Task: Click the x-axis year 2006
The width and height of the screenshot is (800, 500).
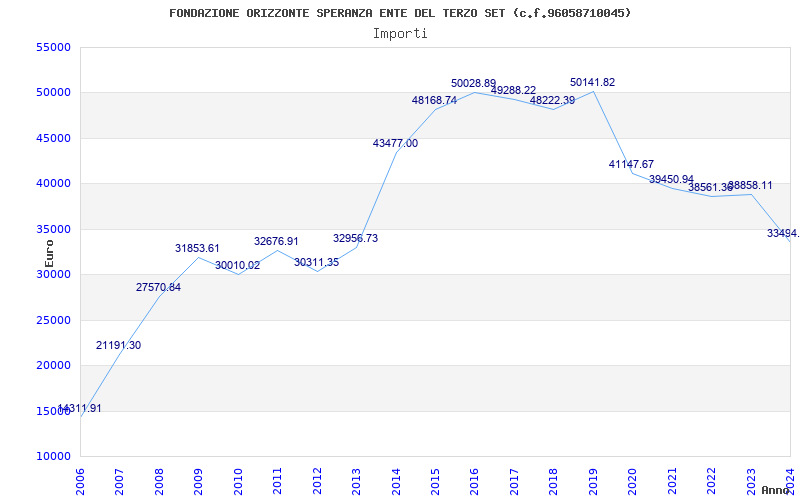Action: (81, 482)
